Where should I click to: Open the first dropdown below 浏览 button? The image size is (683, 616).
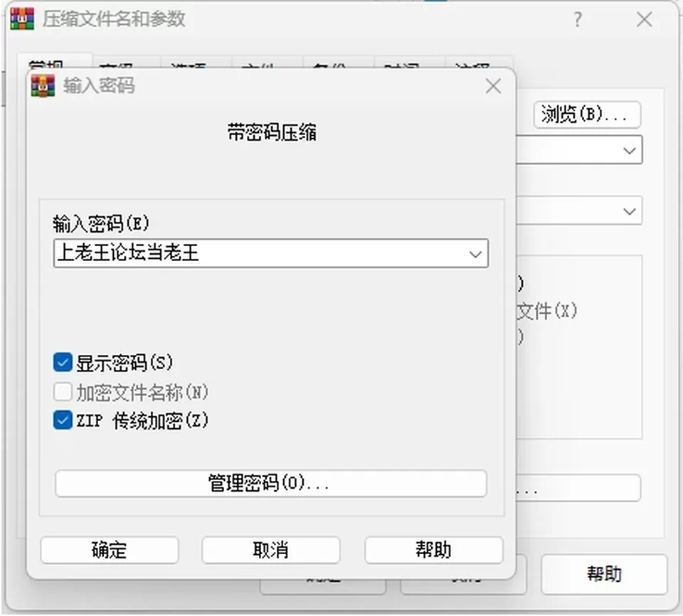629,151
